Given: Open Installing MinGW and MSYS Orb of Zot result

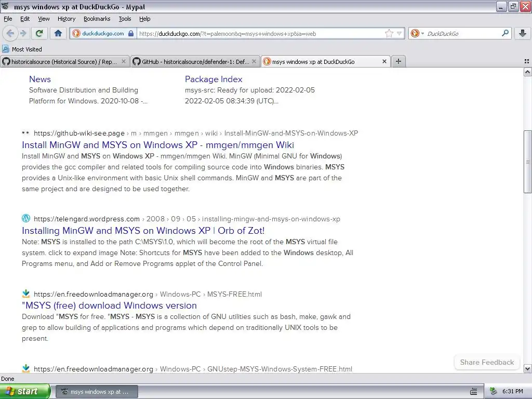Looking at the screenshot, I should [x=143, y=231].
